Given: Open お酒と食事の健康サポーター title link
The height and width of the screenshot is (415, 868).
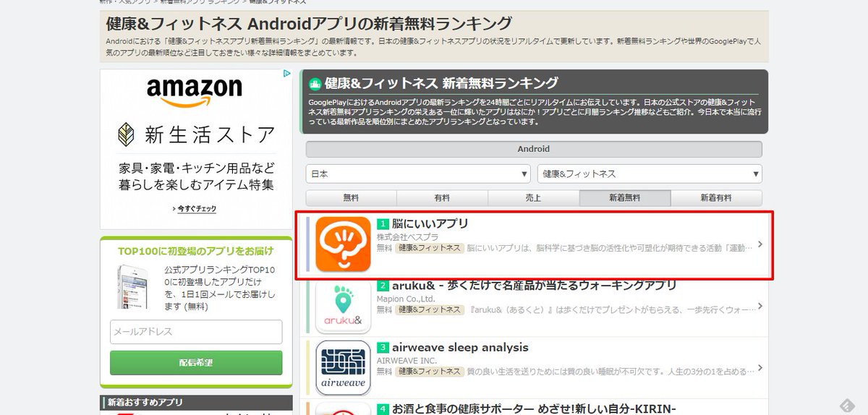Looking at the screenshot, I should pos(534,408).
